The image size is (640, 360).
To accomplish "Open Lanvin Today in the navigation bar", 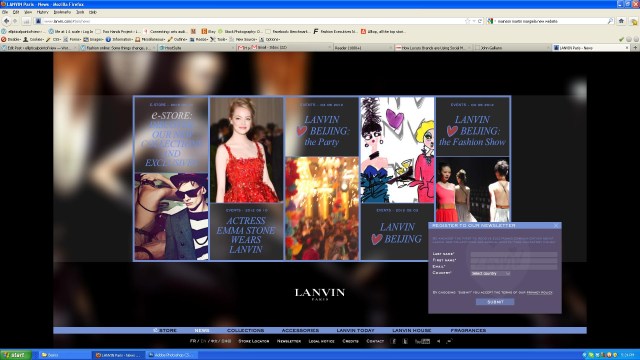I will coord(355,331).
